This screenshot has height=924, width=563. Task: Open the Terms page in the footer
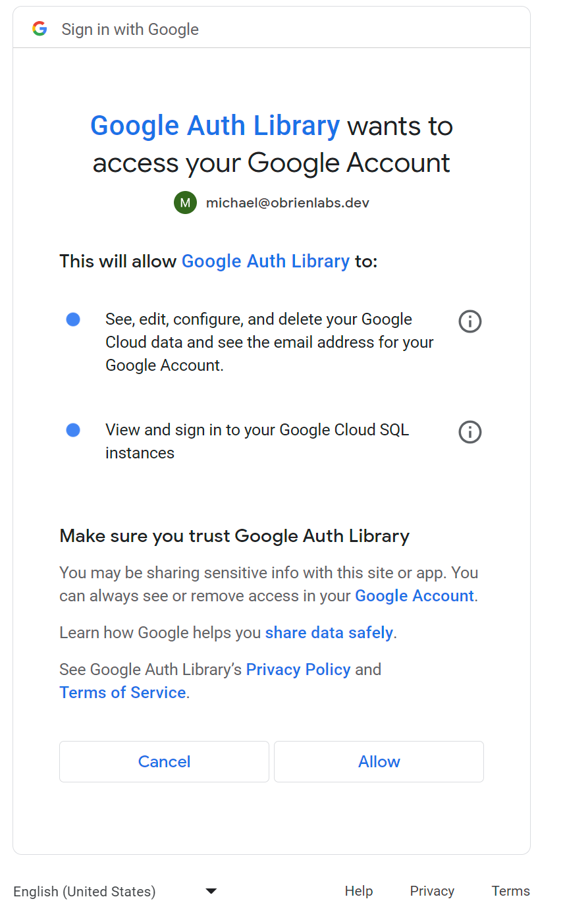pos(510,890)
